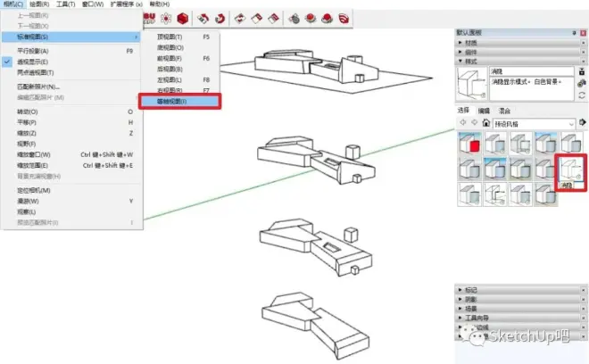Select 观察(L) look around command

(71, 211)
